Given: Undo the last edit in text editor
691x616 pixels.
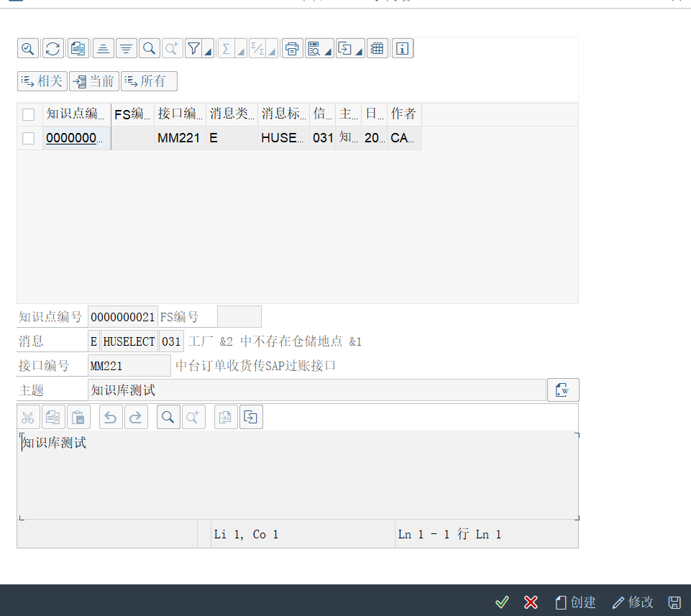Looking at the screenshot, I should [111, 418].
